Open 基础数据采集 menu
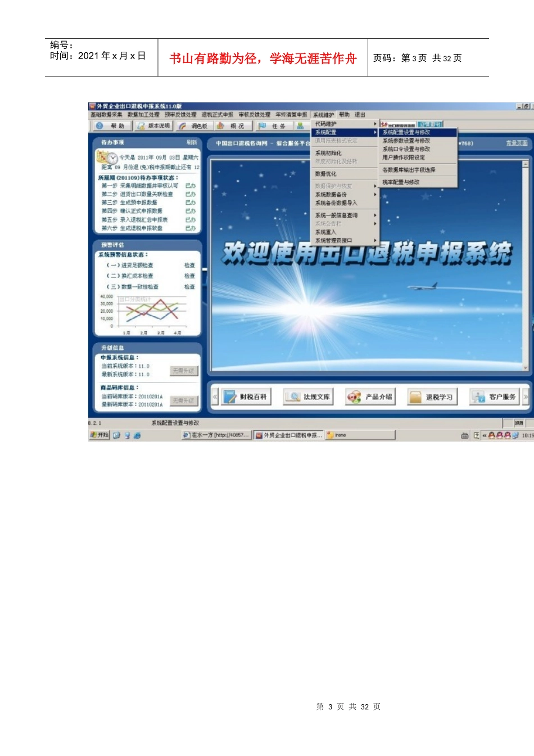Image resolution: width=534 pixels, height=756 pixels. tap(106, 115)
